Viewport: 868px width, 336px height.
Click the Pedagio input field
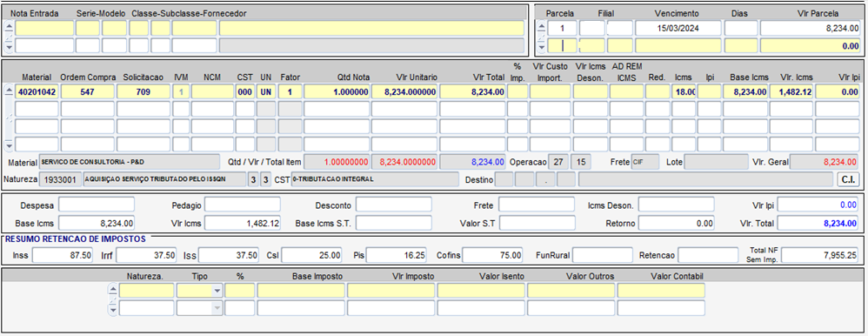(243, 205)
